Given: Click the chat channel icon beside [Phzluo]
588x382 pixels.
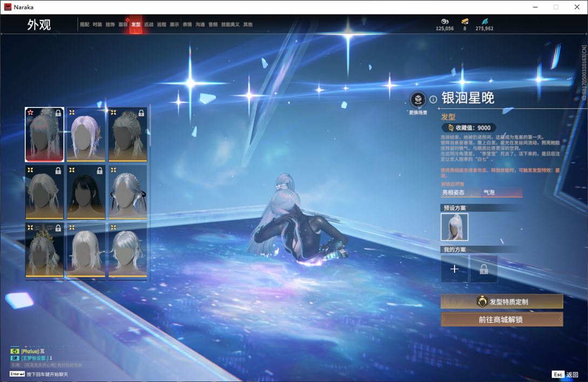Looking at the screenshot, I should (x=15, y=351).
